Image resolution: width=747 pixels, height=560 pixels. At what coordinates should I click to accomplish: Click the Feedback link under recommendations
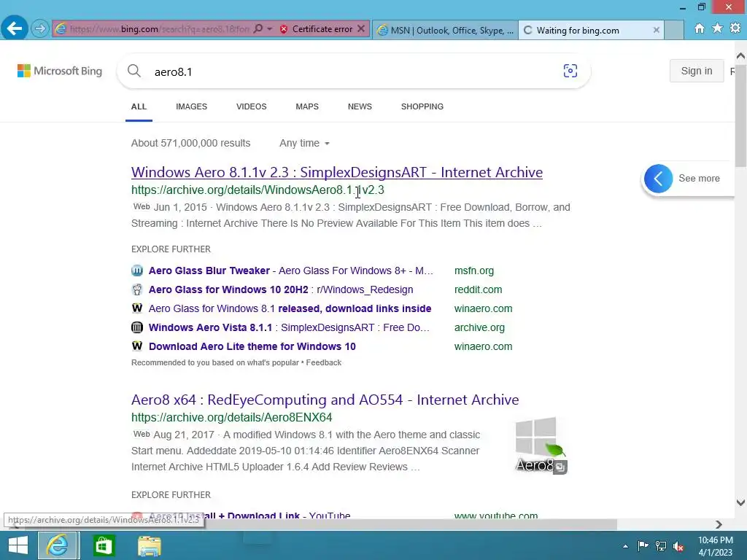pyautogui.click(x=323, y=363)
